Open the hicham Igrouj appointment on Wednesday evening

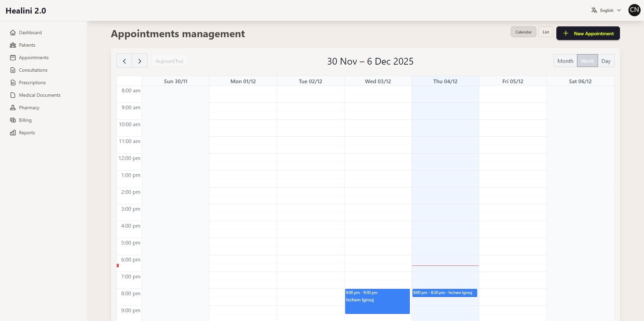pyautogui.click(x=377, y=301)
